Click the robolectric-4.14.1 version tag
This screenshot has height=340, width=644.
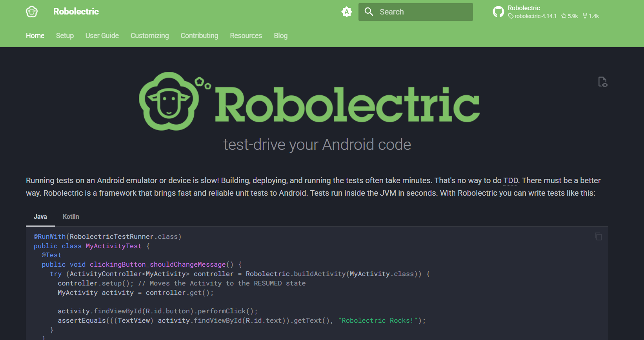pyautogui.click(x=532, y=16)
